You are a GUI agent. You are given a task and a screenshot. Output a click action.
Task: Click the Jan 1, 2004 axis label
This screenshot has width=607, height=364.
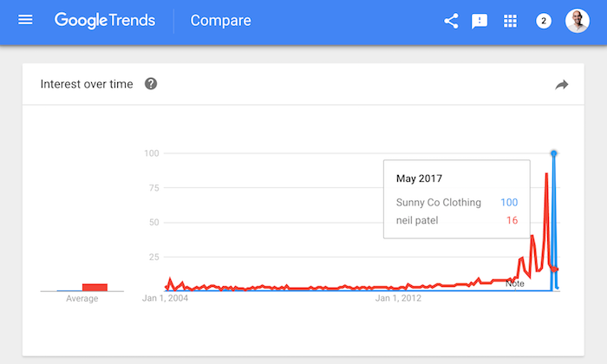(x=165, y=299)
